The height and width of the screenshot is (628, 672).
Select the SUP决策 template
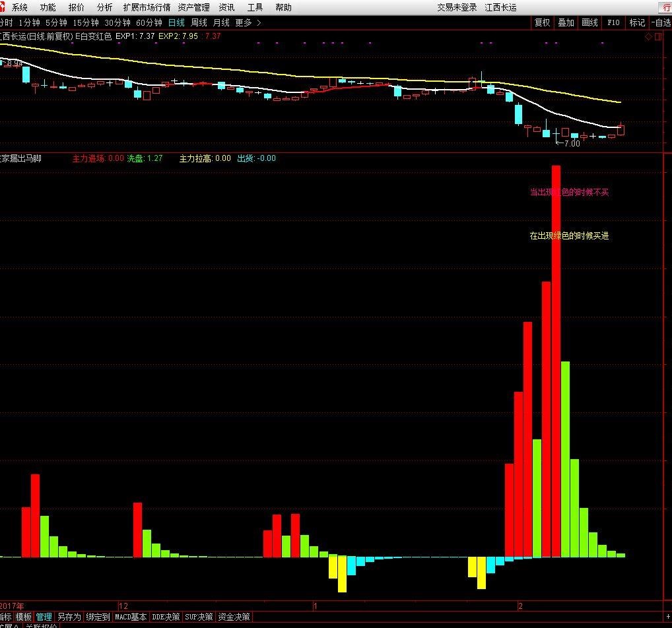[199, 617]
